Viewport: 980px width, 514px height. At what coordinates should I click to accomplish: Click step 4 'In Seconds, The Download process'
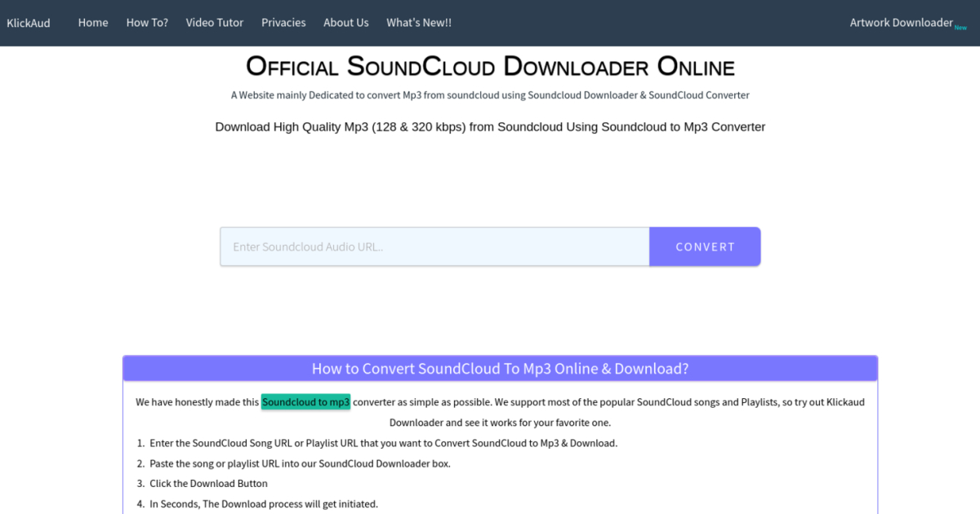[x=264, y=504]
